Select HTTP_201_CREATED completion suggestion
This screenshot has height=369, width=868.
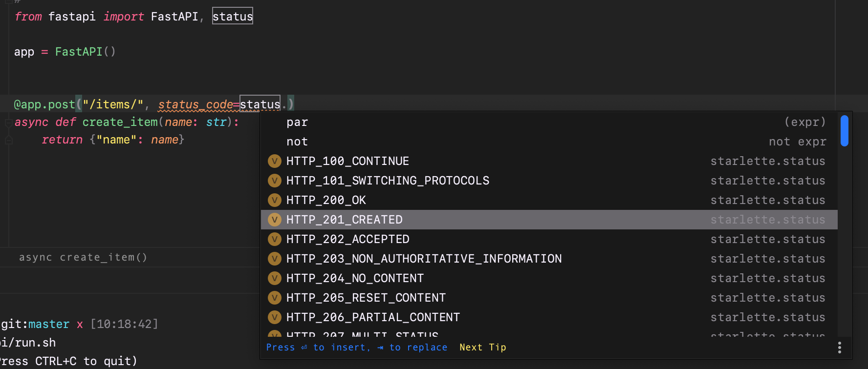tap(549, 220)
